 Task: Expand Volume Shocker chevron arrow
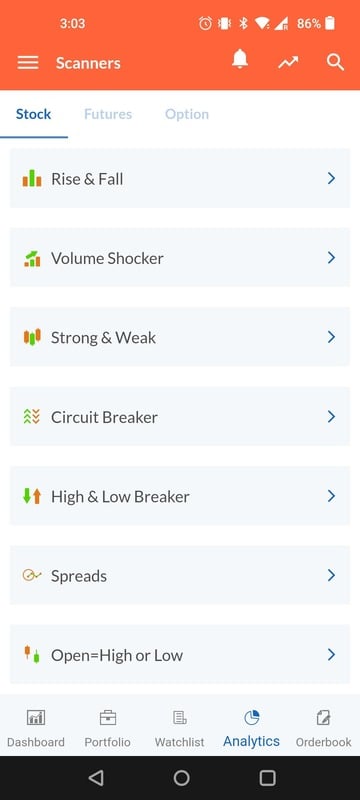click(x=331, y=258)
